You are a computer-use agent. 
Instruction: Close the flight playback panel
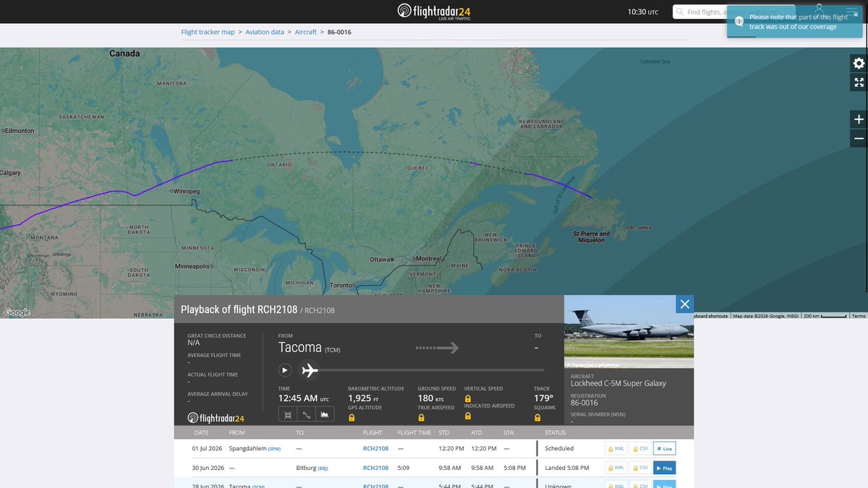pyautogui.click(x=685, y=304)
